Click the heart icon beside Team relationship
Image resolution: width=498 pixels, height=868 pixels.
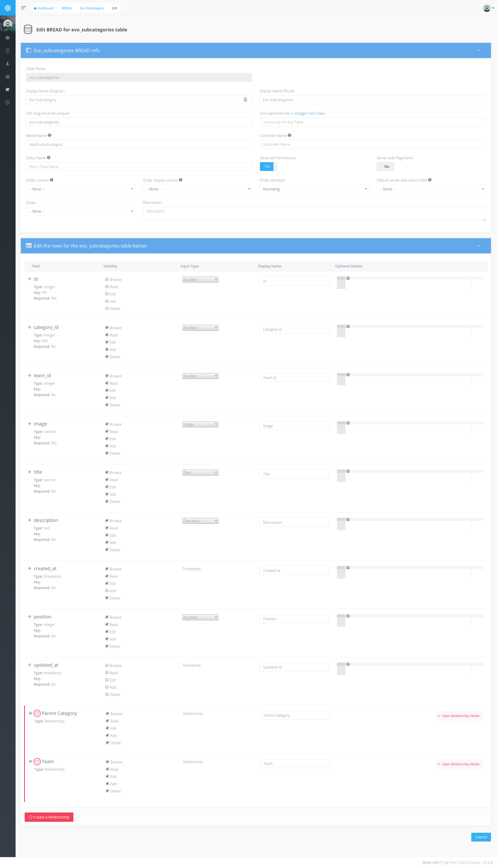pos(37,762)
